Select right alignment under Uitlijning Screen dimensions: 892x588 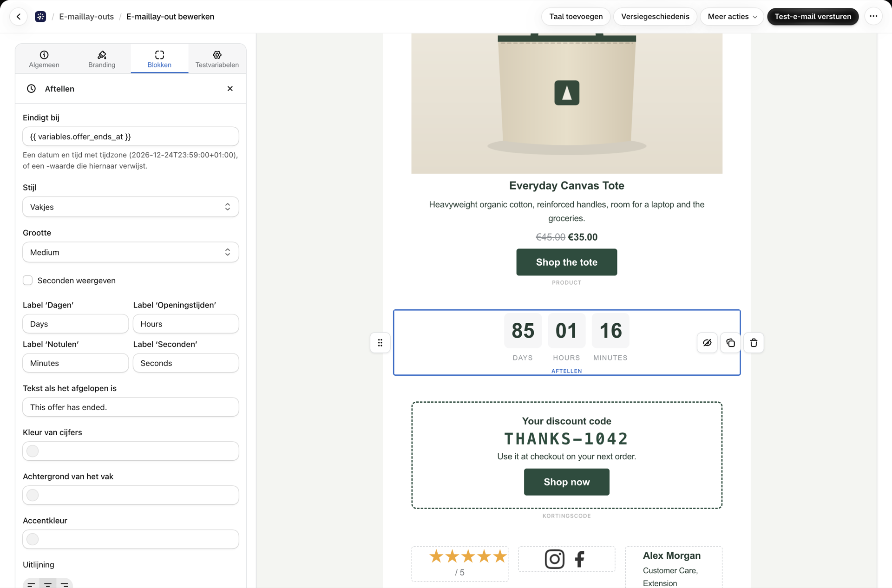(65, 584)
